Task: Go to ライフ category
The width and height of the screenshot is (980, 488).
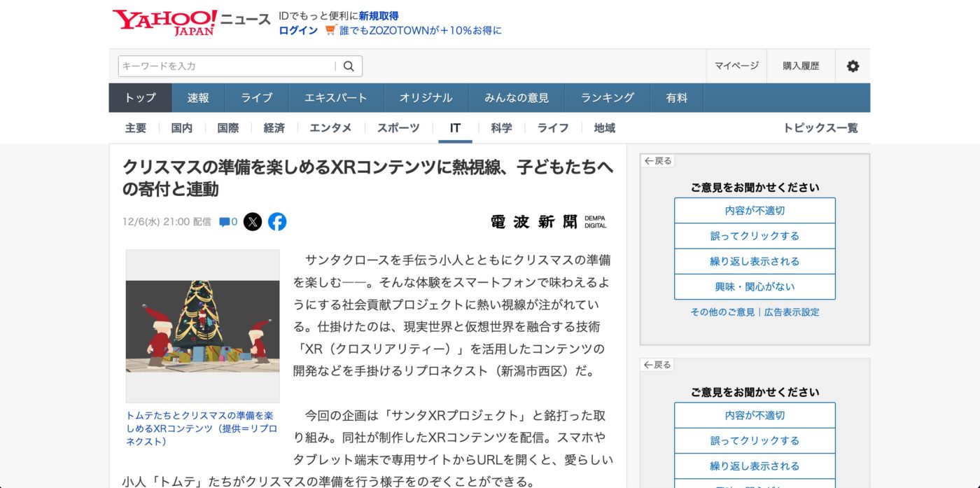Action: (x=553, y=128)
